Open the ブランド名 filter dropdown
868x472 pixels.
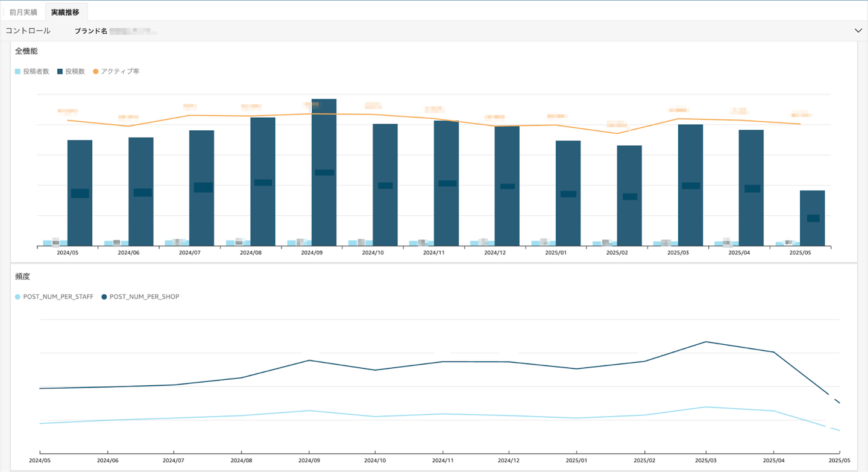[115, 30]
